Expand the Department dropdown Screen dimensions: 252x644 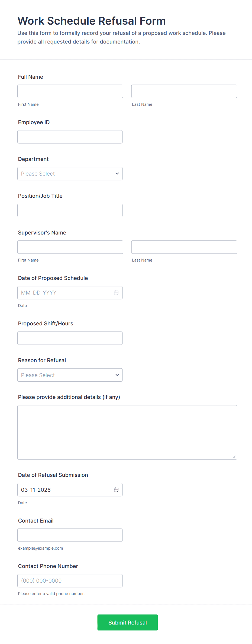tap(70, 174)
